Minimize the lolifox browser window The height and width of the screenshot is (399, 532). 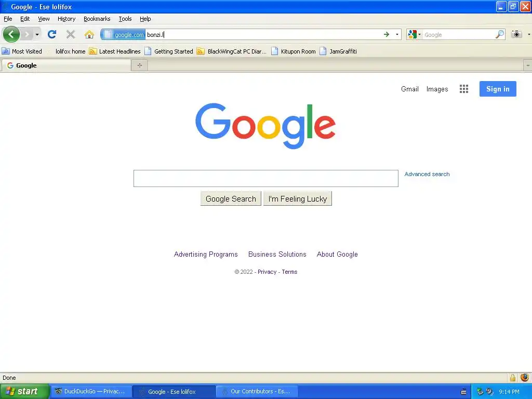[501, 6]
